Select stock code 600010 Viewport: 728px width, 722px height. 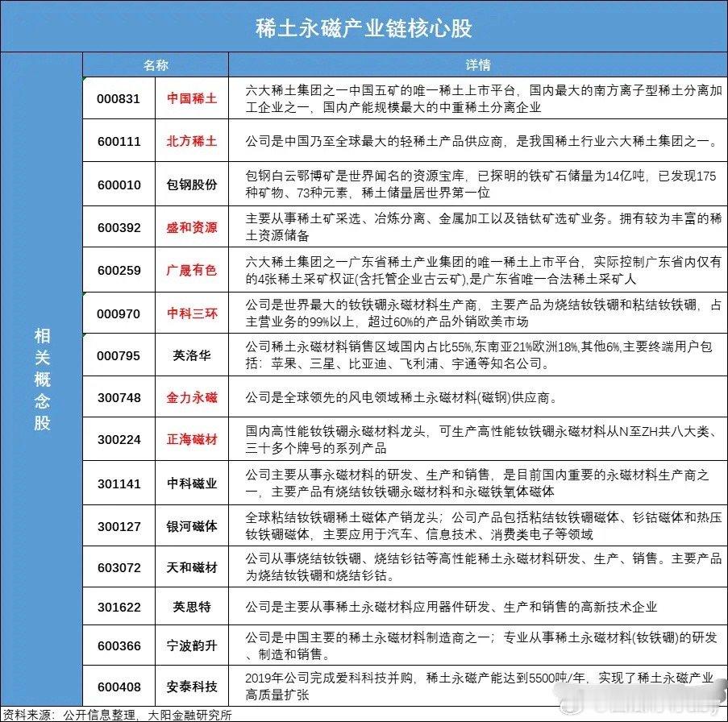(x=119, y=185)
